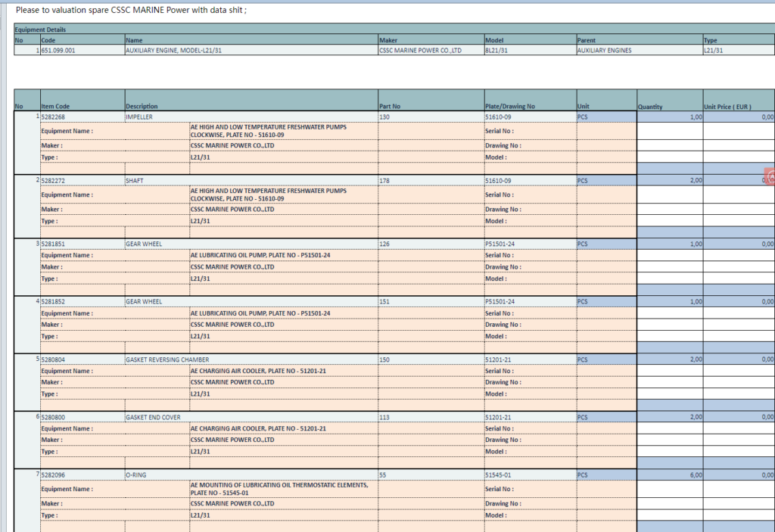Click the GASKET END COVER description
This screenshot has height=532, width=775.
pyautogui.click(x=251, y=417)
